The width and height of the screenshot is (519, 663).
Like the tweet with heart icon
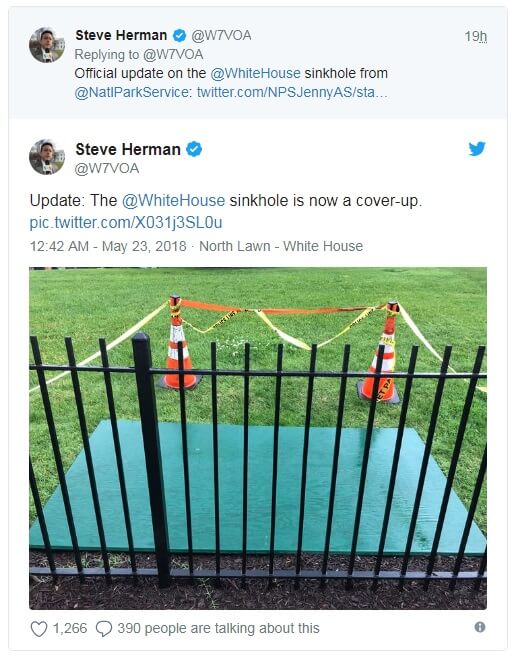[39, 629]
